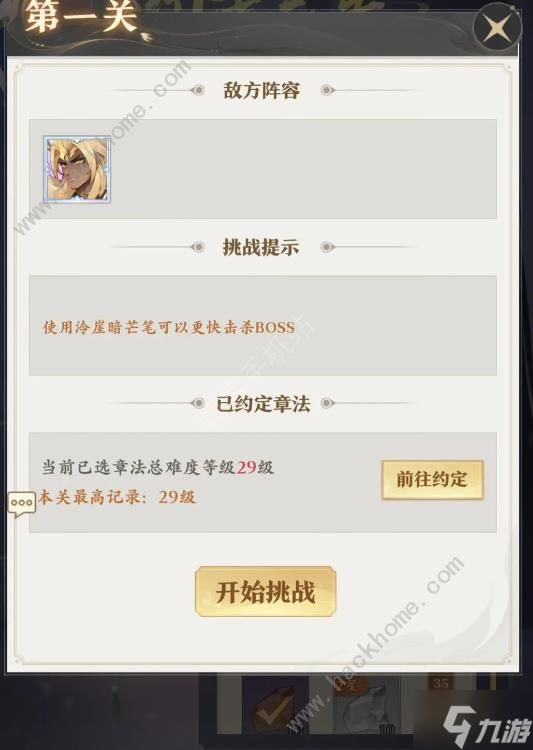Click the 已约定章法 section header
The height and width of the screenshot is (750, 533).
click(x=263, y=404)
